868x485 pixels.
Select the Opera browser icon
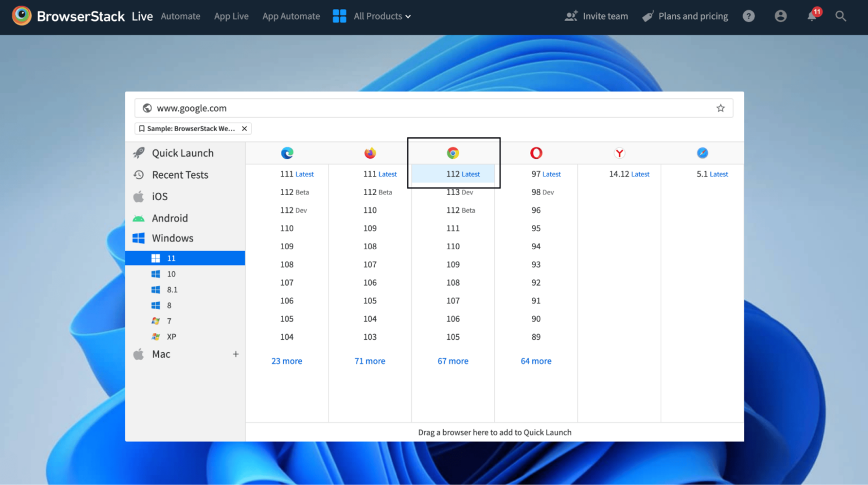[x=536, y=153]
